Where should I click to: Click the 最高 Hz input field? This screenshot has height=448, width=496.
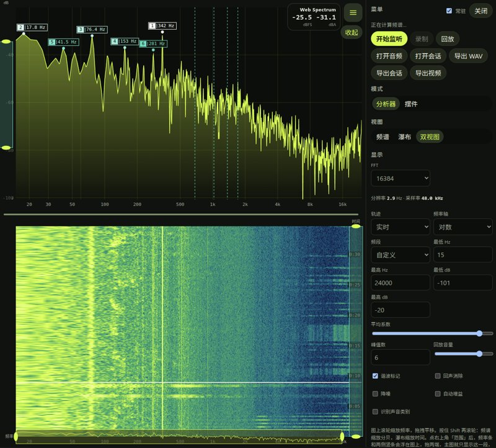click(x=400, y=283)
